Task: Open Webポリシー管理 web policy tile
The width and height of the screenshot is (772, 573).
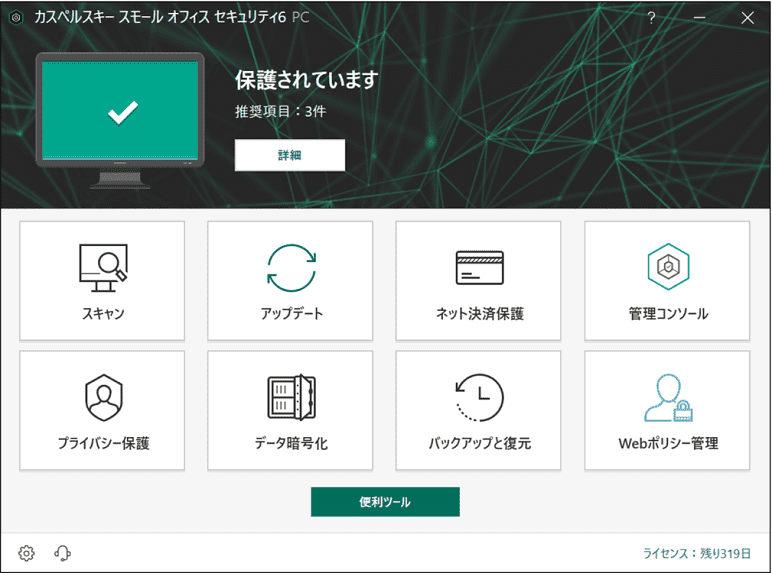Action: 667,411
